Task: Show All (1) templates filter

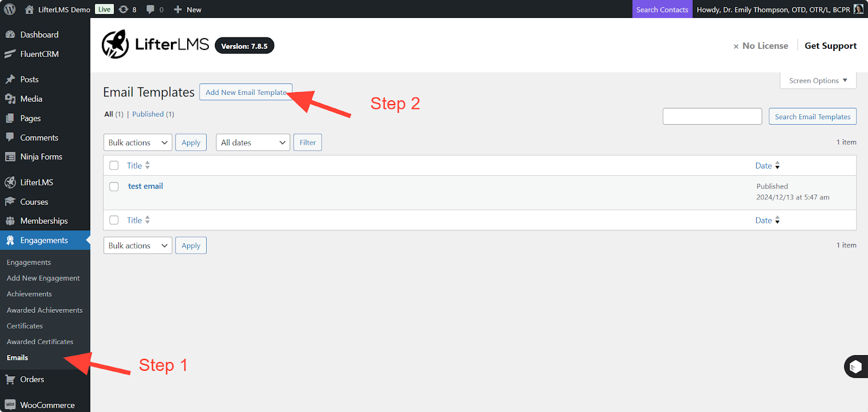Action: tap(114, 114)
